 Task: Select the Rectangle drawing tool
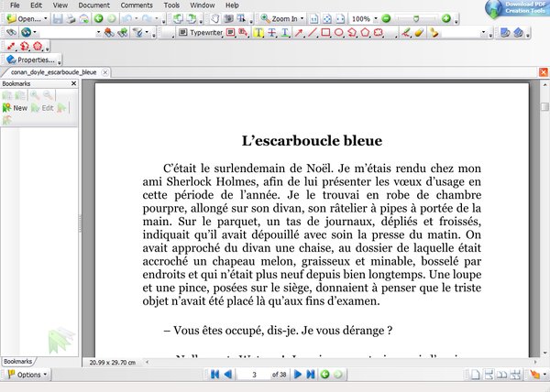[325, 32]
